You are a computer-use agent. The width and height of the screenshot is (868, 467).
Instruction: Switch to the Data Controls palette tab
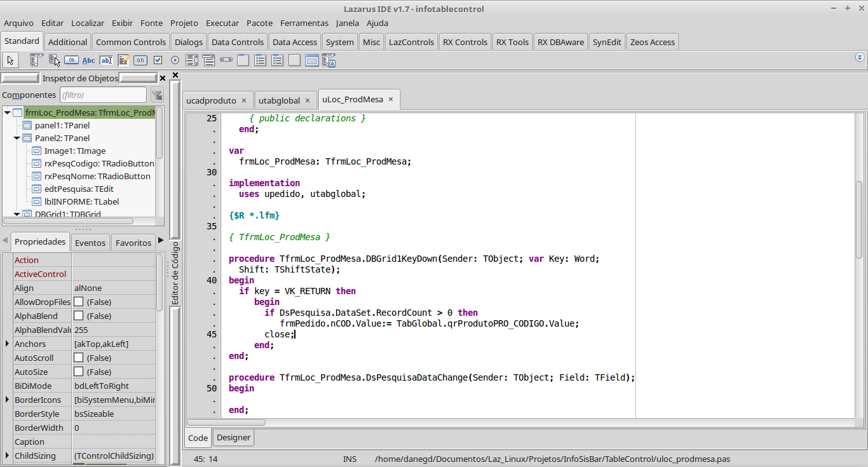[x=238, y=42]
